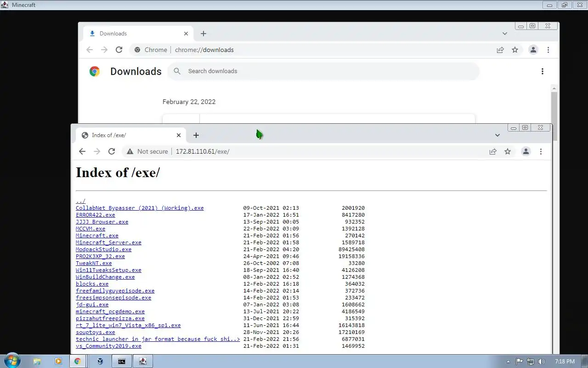
Task: Go back in the Index of /exe/ window
Action: point(82,151)
